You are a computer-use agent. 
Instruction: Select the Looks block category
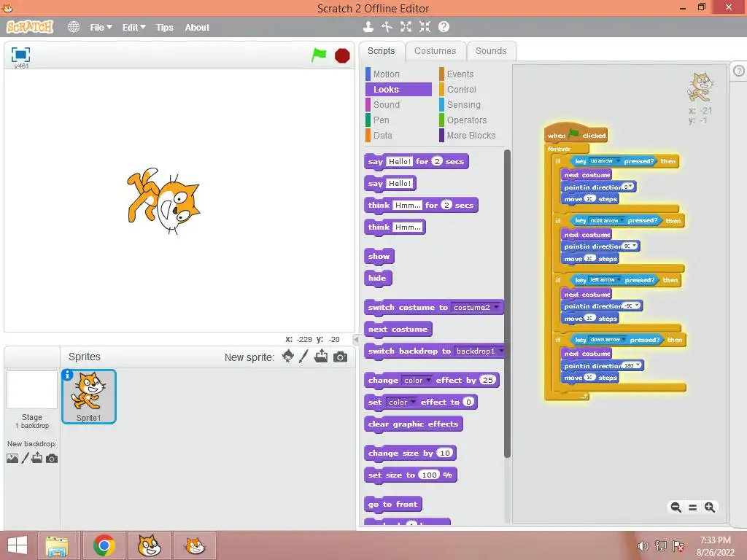point(398,89)
